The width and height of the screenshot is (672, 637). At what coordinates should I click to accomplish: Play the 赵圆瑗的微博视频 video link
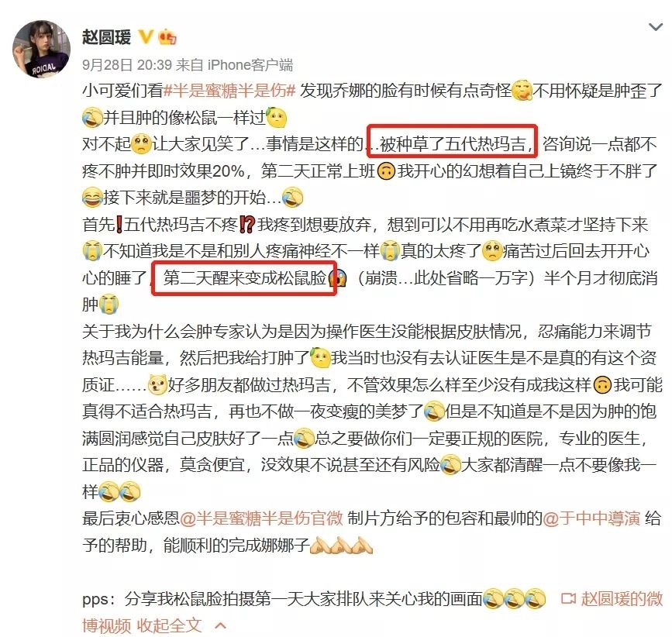pyautogui.click(x=621, y=598)
